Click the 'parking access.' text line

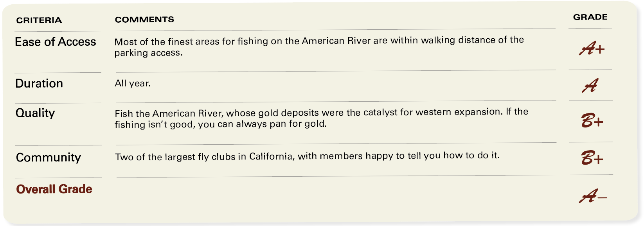[x=148, y=53]
